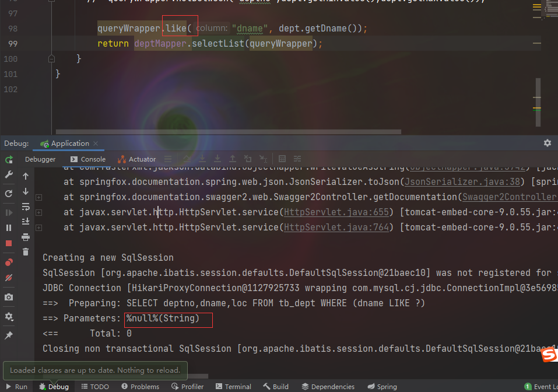The height and width of the screenshot is (392, 558).
Task: Expand the Swagger2Controller stack trace fold
Action: [x=39, y=197]
